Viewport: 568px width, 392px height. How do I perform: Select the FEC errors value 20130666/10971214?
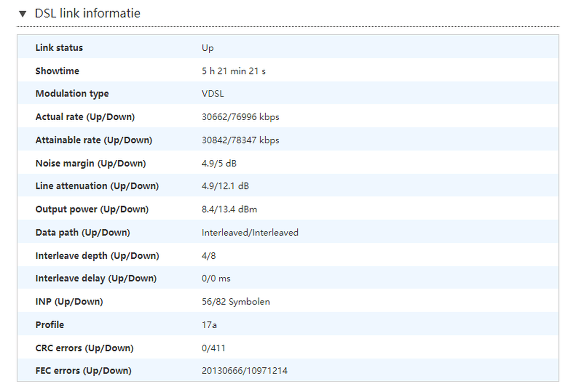[245, 371]
